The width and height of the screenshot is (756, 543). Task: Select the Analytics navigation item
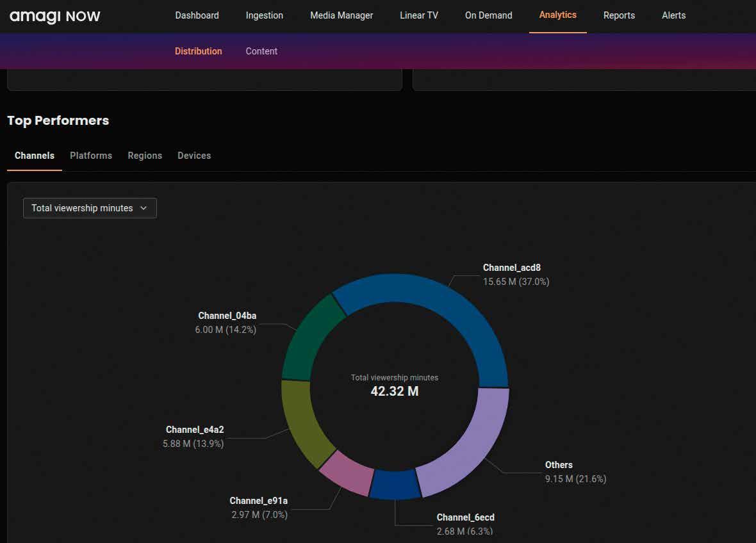(x=558, y=15)
